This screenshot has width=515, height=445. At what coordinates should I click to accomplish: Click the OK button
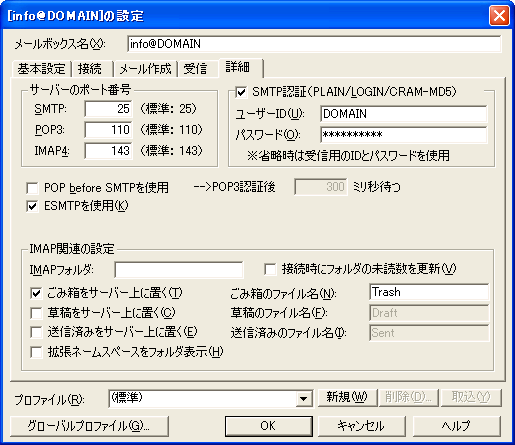pos(268,426)
